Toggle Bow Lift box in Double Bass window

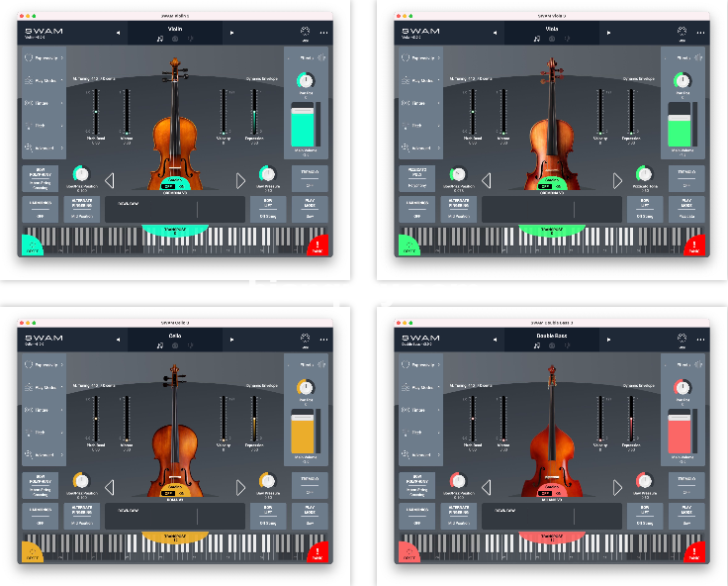coord(645,516)
